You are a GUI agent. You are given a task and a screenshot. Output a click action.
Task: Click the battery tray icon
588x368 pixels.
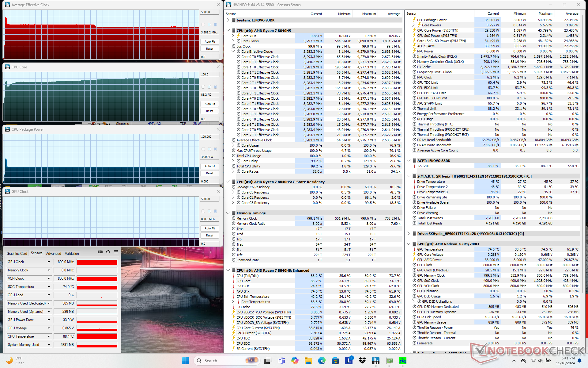[x=548, y=361]
